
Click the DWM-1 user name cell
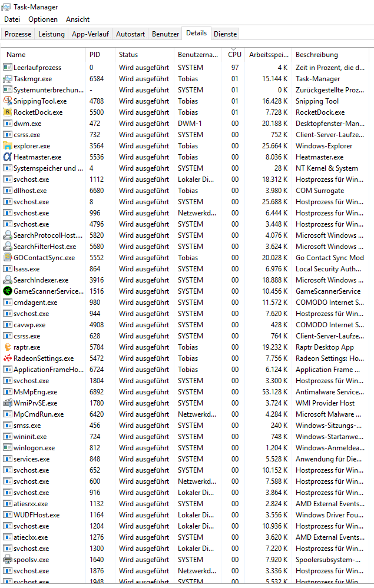click(190, 124)
